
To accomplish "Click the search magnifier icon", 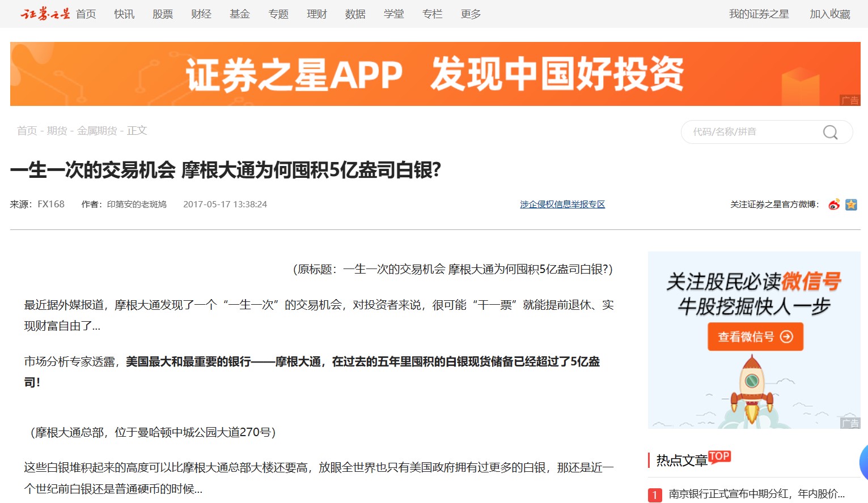I will coord(830,132).
